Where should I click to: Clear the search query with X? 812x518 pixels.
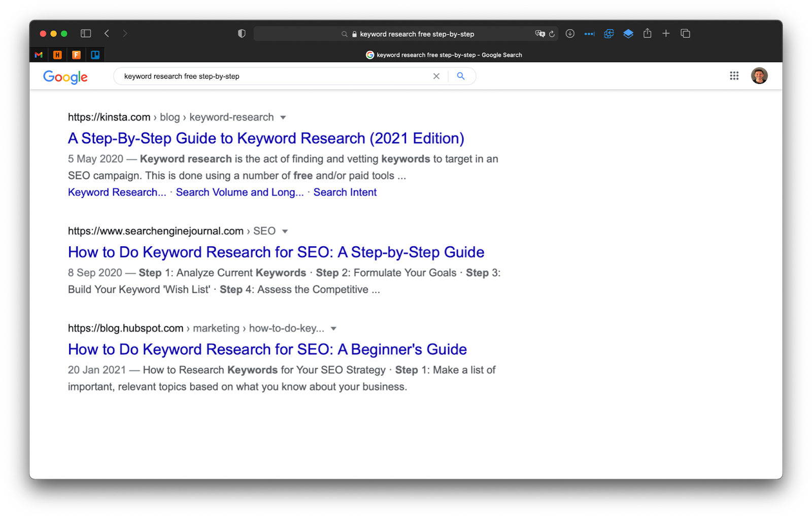436,76
